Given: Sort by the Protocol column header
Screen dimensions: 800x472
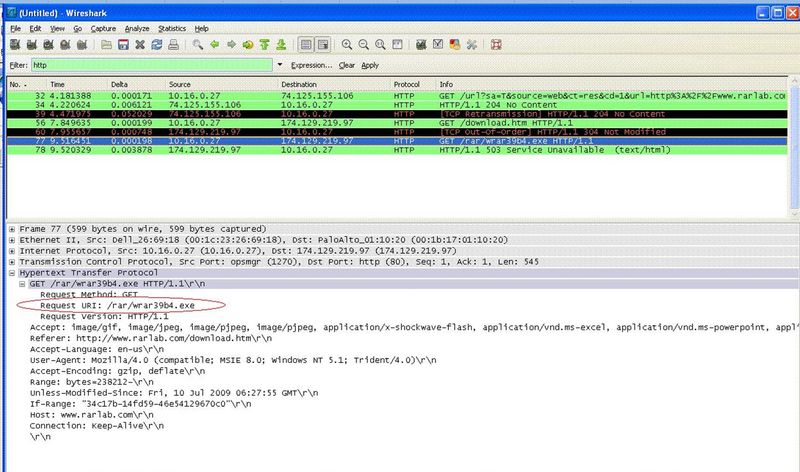Looking at the screenshot, I should (x=413, y=84).
